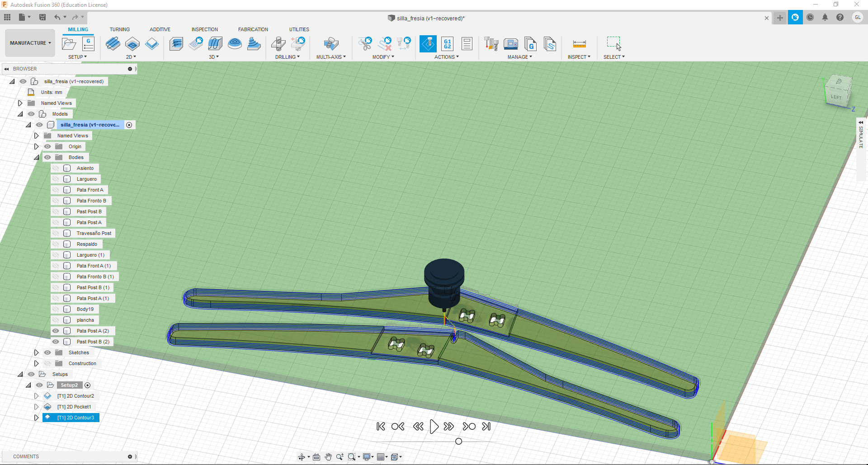Choose the 3D Adaptive Clearing icon
This screenshot has width=868, height=465.
[176, 44]
